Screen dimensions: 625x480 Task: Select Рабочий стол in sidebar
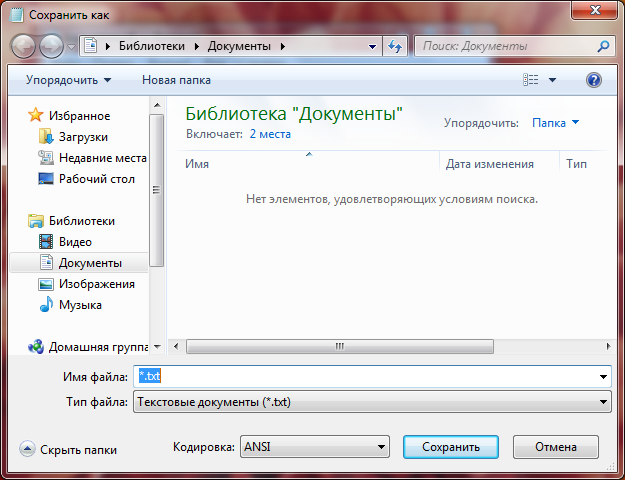point(97,179)
